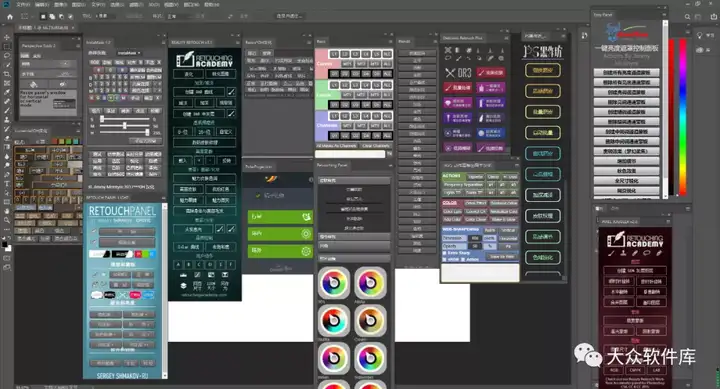Toggle the Extra Sharp checkbox
This screenshot has width=720, height=389.
pos(444,253)
